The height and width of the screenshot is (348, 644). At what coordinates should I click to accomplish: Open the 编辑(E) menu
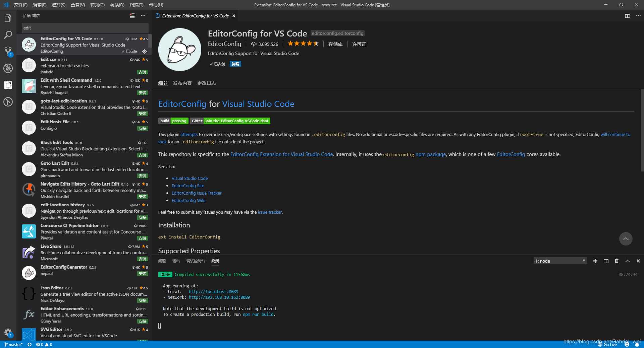pyautogui.click(x=40, y=5)
